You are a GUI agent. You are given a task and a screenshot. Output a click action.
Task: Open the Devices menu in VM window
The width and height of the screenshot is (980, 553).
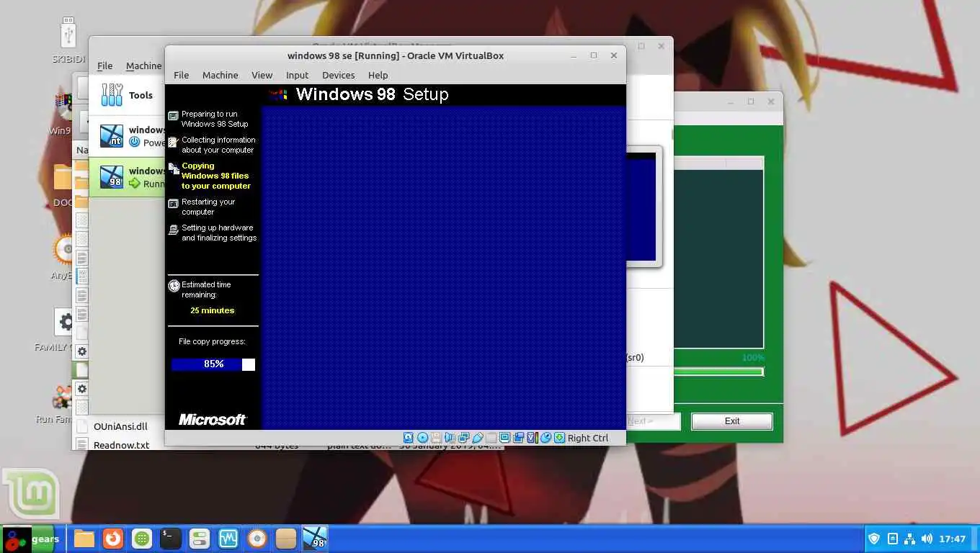click(338, 75)
